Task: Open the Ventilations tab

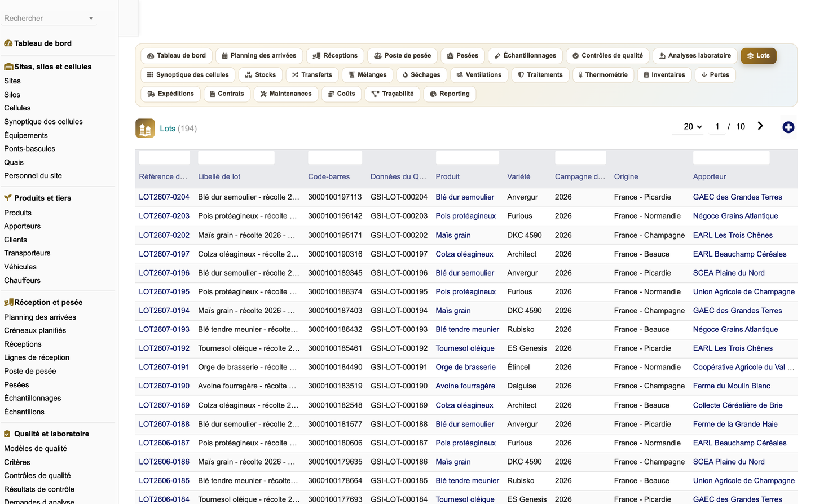Action: (479, 75)
